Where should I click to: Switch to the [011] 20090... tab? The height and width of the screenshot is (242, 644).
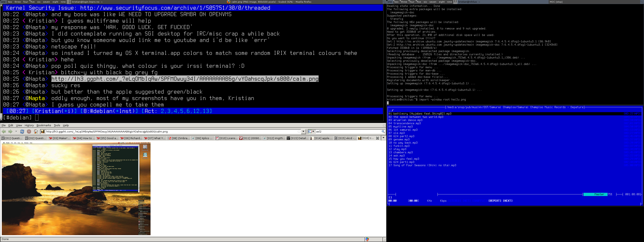250,138
